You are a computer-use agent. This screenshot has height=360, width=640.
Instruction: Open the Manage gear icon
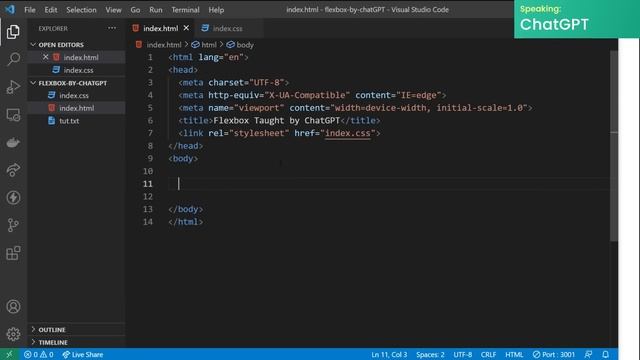click(13, 334)
